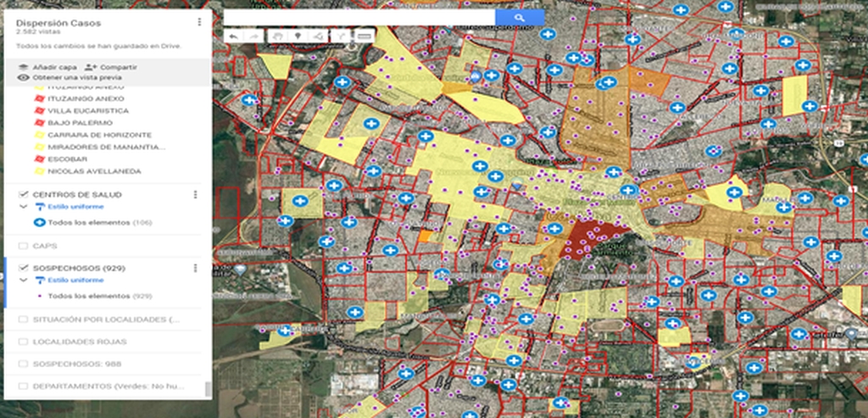868x418 pixels.
Task: Open CENTROS DE SALUD layer options menu
Action: click(195, 195)
